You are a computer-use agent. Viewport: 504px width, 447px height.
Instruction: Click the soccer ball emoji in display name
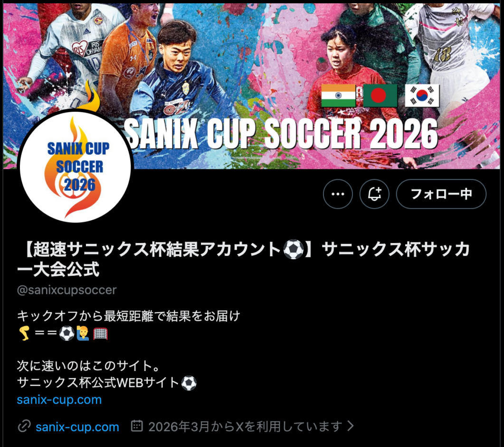point(293,249)
